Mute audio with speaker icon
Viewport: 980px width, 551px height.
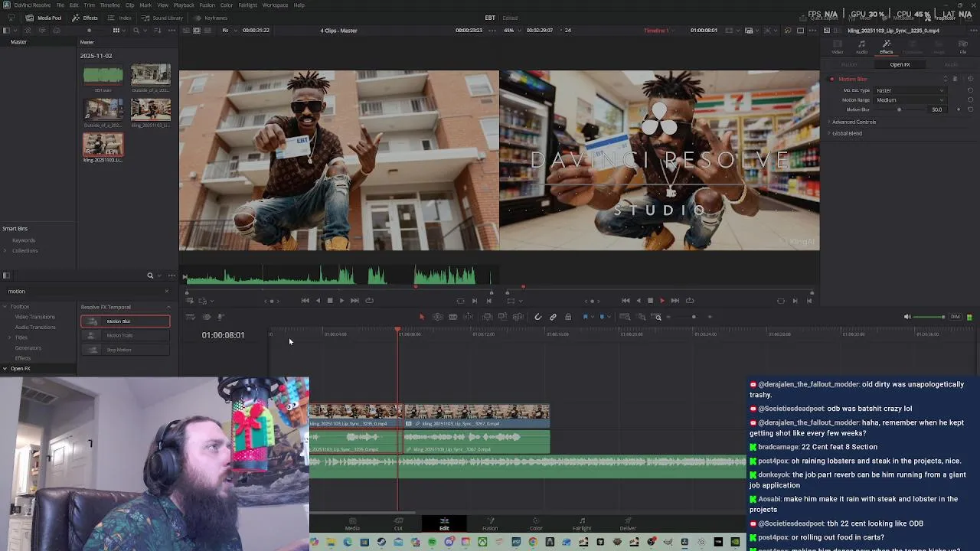[x=907, y=317]
